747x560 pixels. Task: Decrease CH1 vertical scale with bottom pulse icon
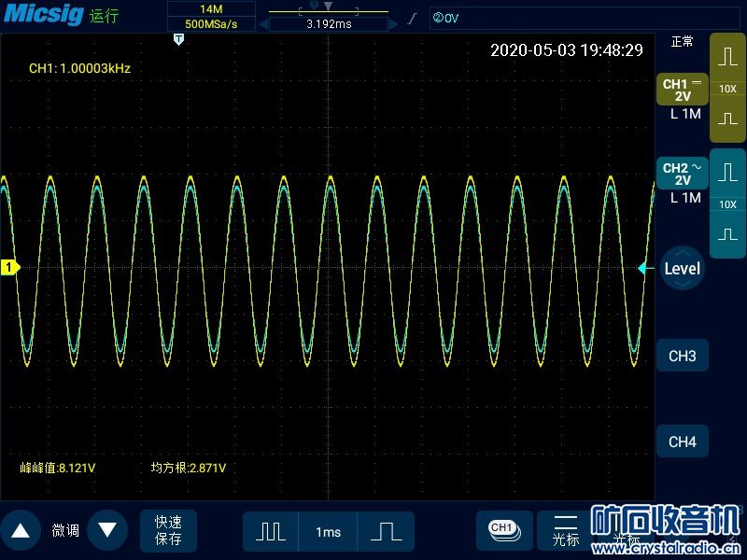727,119
